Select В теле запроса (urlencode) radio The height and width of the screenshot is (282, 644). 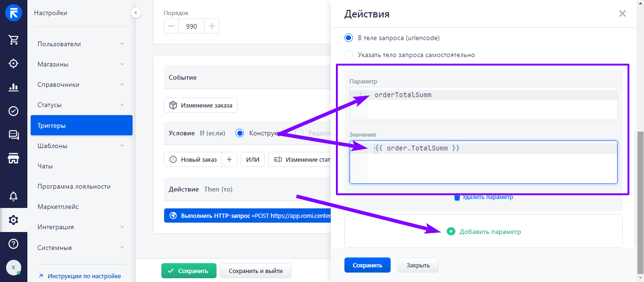coord(349,38)
